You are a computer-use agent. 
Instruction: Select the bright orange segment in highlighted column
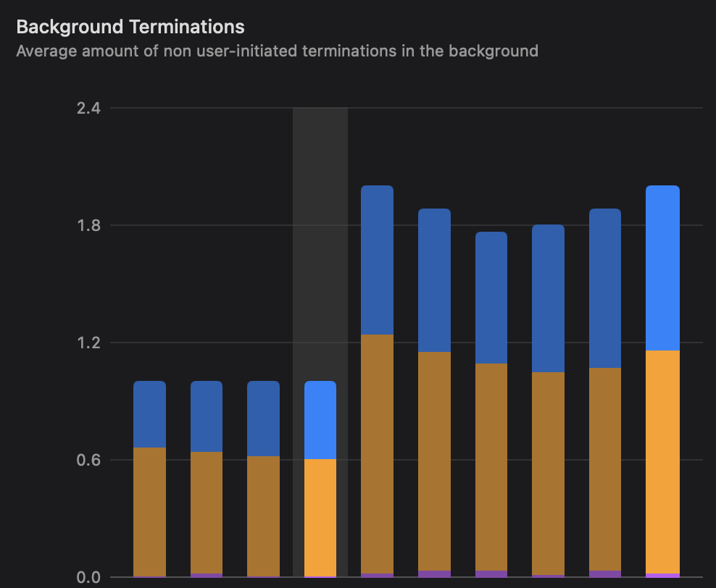(320, 517)
